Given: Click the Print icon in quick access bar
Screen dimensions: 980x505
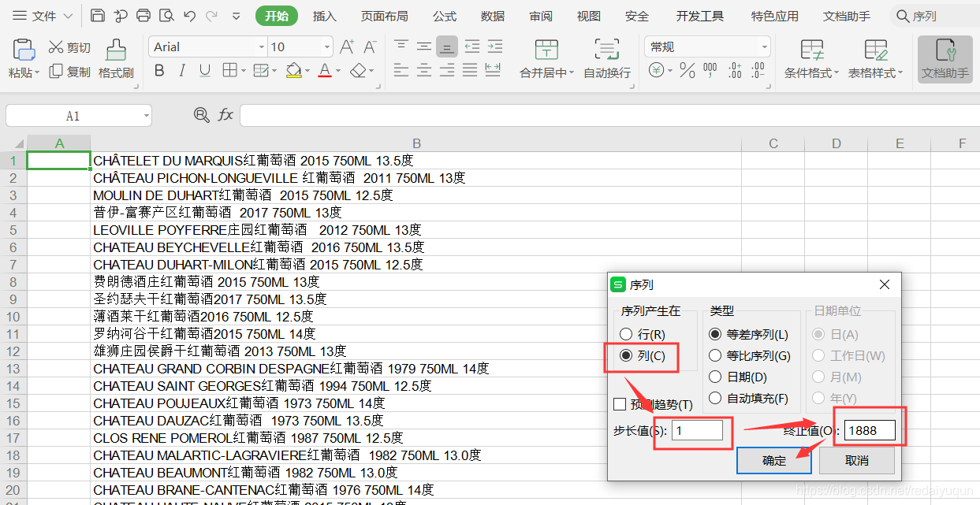Looking at the screenshot, I should [143, 16].
